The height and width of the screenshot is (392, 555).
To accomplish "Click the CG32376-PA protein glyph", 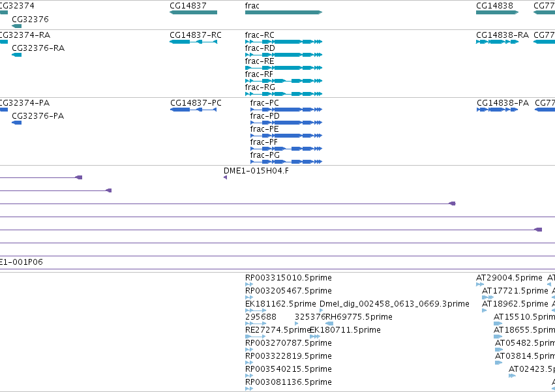I will [17, 123].
